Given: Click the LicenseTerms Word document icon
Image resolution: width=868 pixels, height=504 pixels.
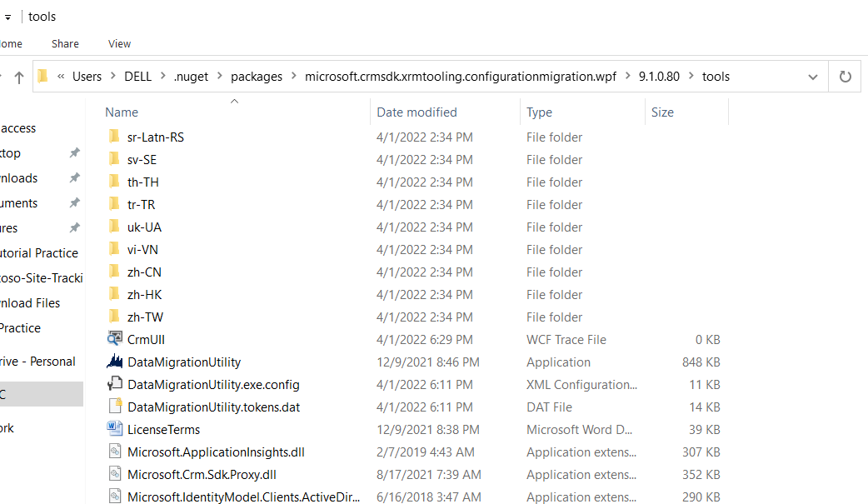Looking at the screenshot, I should coord(115,430).
